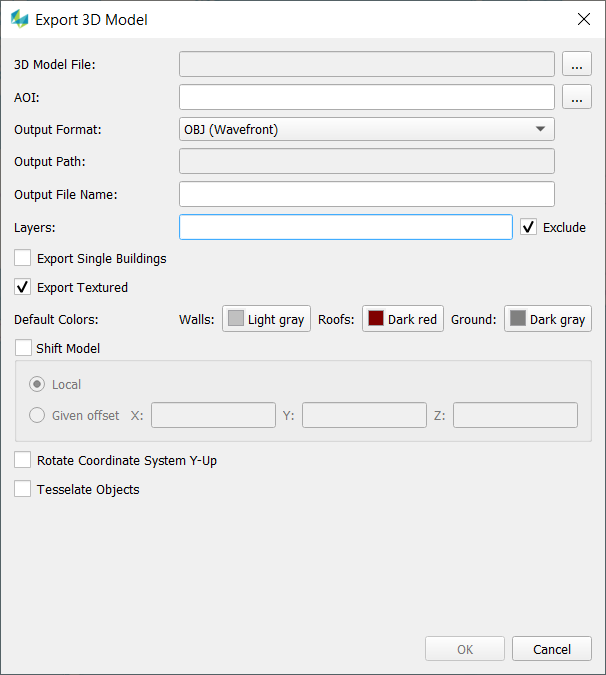
Task: Pick the Walls Light gray color
Action: pos(266,319)
